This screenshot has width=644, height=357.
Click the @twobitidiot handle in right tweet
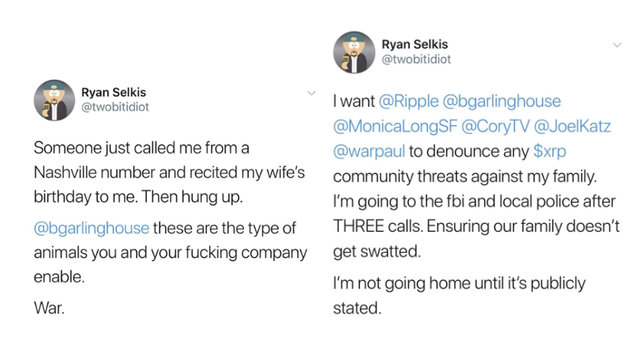coord(416,58)
